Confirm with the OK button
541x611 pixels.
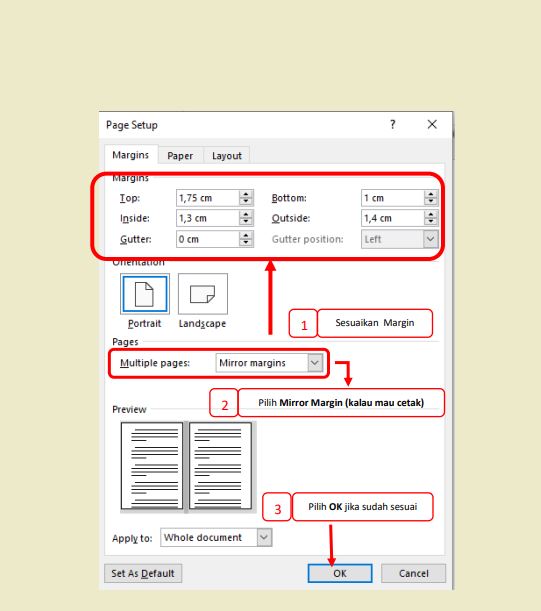pyautogui.click(x=340, y=573)
